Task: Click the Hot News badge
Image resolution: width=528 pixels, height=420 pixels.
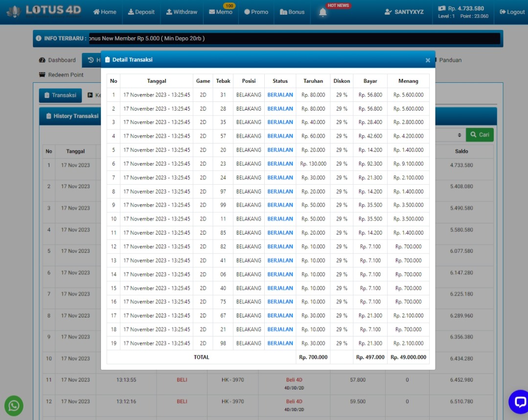Action: pyautogui.click(x=338, y=5)
